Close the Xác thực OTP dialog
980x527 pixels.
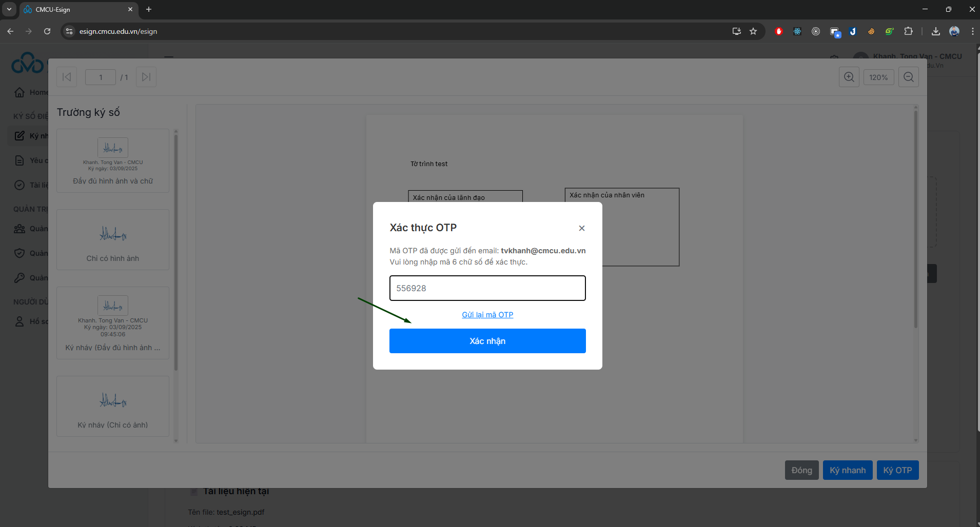click(581, 228)
